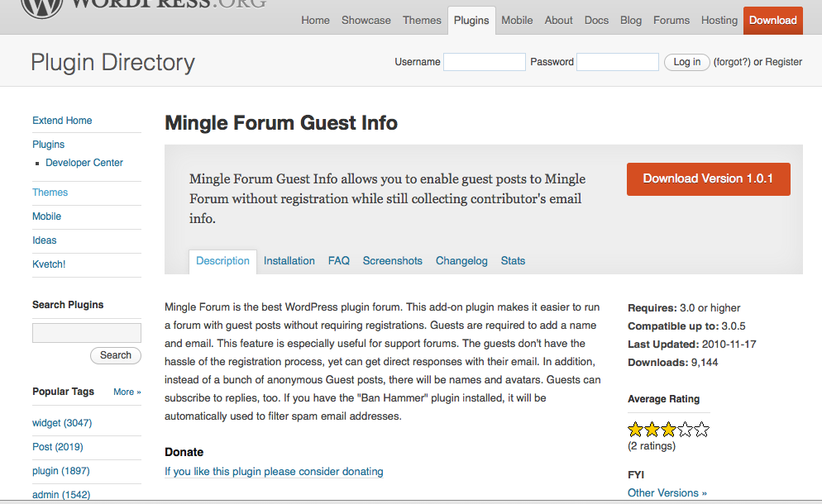Switch to the Changelog tab

[x=461, y=261]
